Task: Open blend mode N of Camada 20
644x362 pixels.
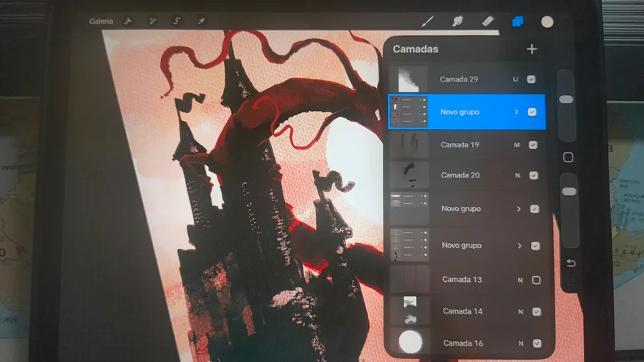Action: tap(517, 176)
